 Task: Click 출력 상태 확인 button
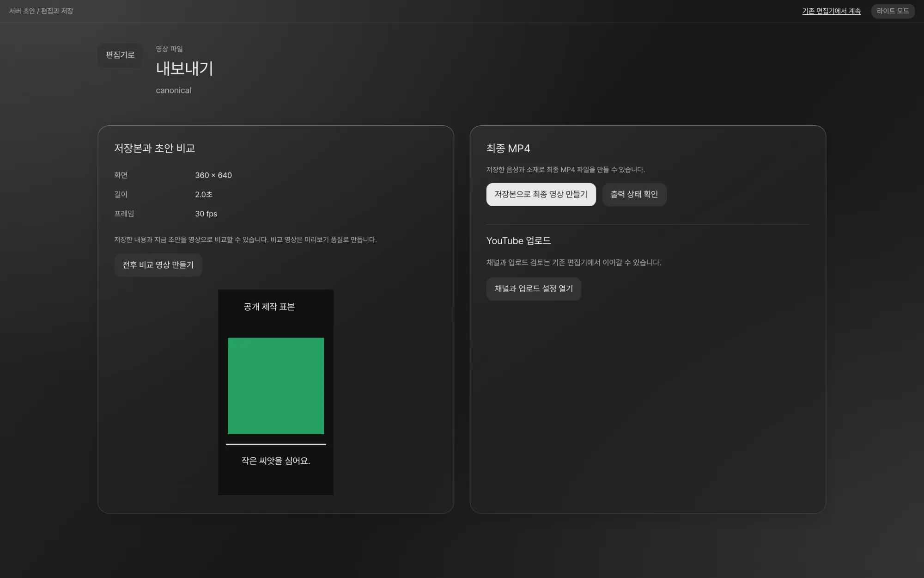coord(634,195)
